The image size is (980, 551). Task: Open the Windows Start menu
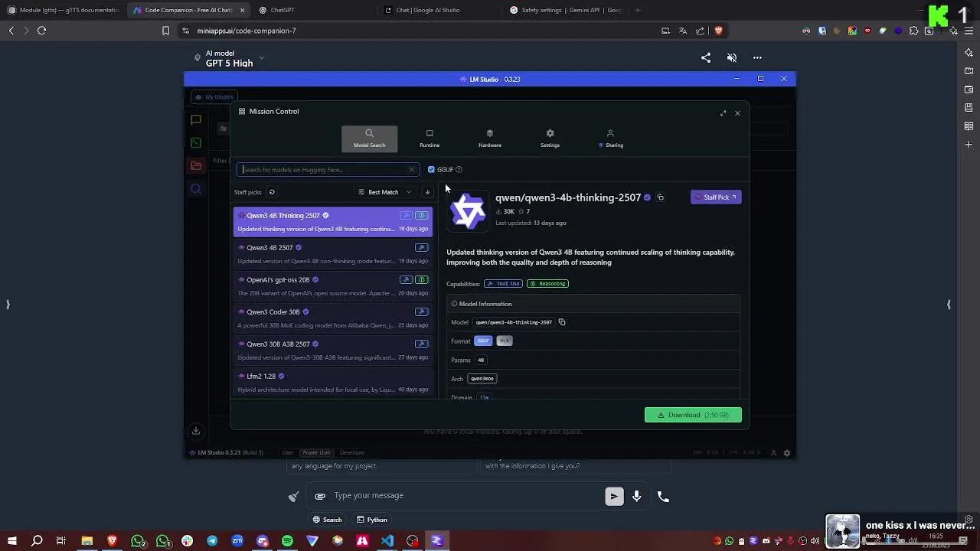11,541
